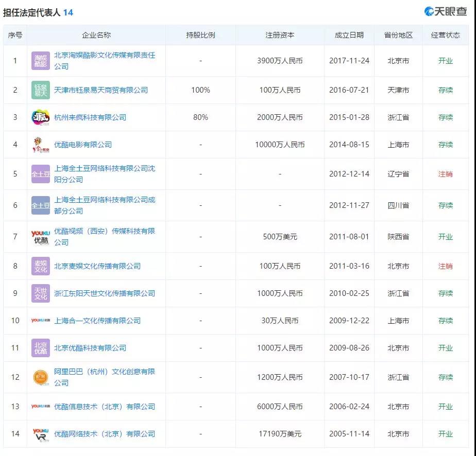The height and width of the screenshot is (456, 476).
Task: Open 阿里巴巴（杭州）文化创意有限公司 link
Action: point(105,377)
